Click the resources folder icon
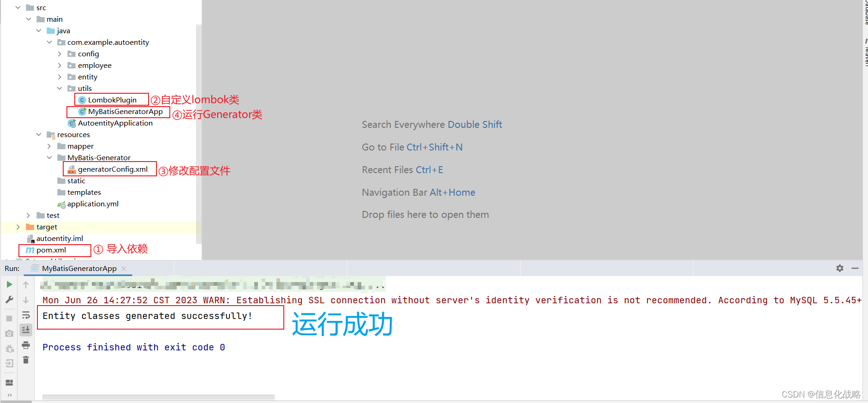This screenshot has height=403, width=868. [51, 135]
